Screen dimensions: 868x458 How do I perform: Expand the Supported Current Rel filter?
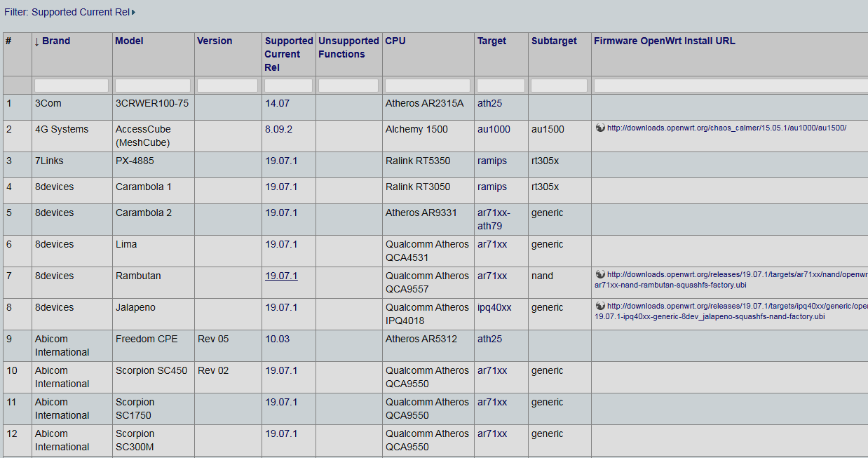pyautogui.click(x=70, y=12)
